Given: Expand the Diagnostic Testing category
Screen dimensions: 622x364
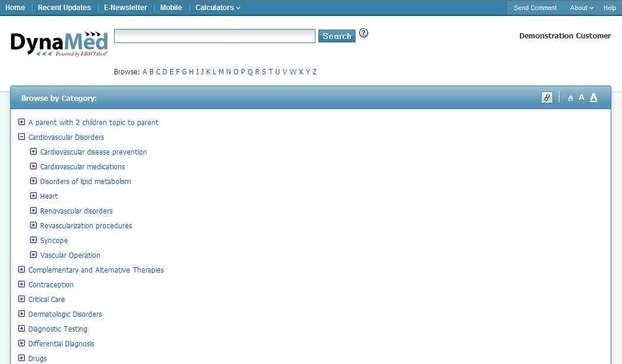Looking at the screenshot, I should 22,329.
